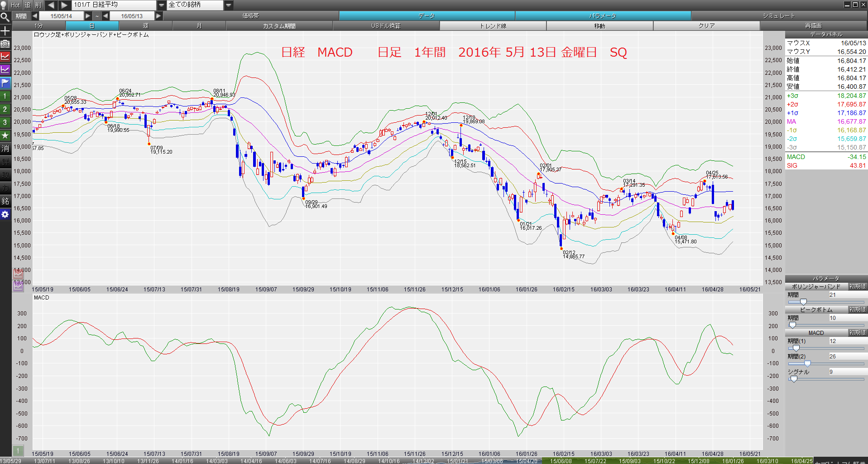Toggle USドル換算 conversion
The height and width of the screenshot is (464, 868).
tap(386, 26)
